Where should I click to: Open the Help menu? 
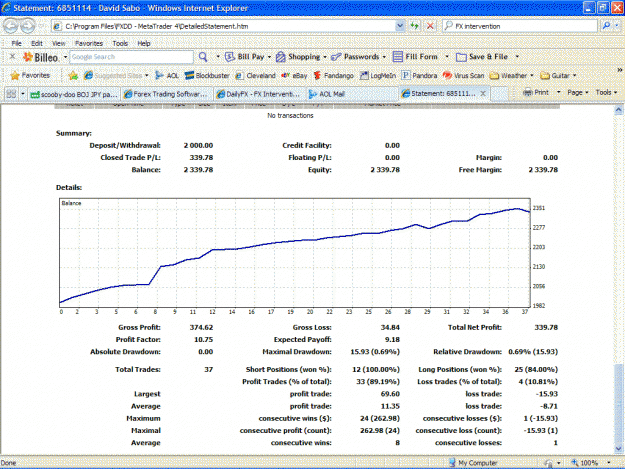click(x=144, y=43)
